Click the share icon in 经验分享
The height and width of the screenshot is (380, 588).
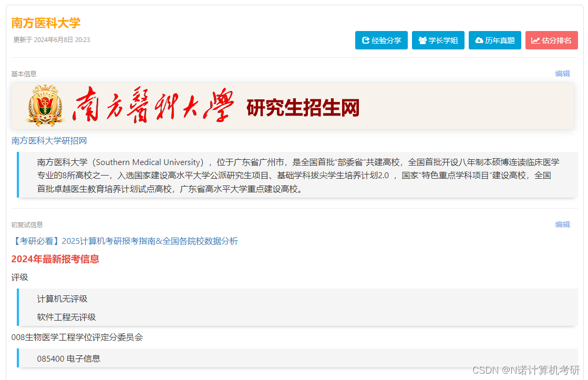pyautogui.click(x=366, y=40)
